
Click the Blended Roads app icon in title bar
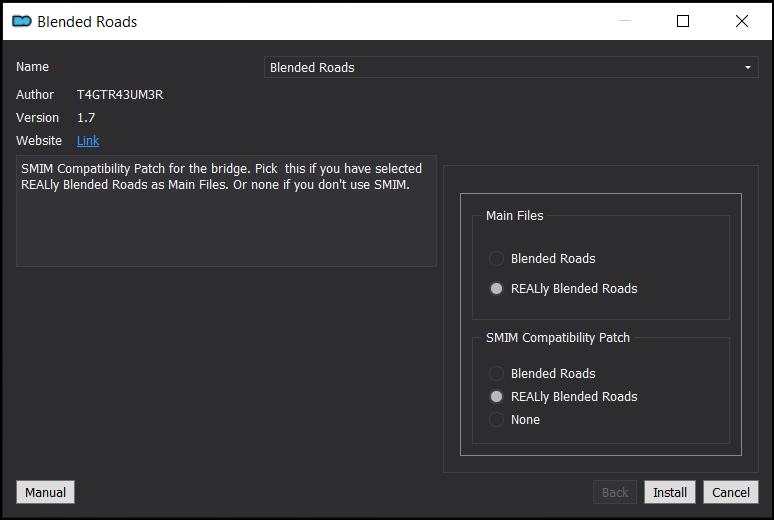point(22,21)
